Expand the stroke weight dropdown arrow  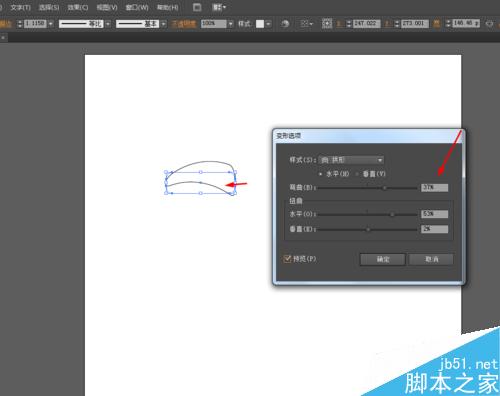click(51, 24)
